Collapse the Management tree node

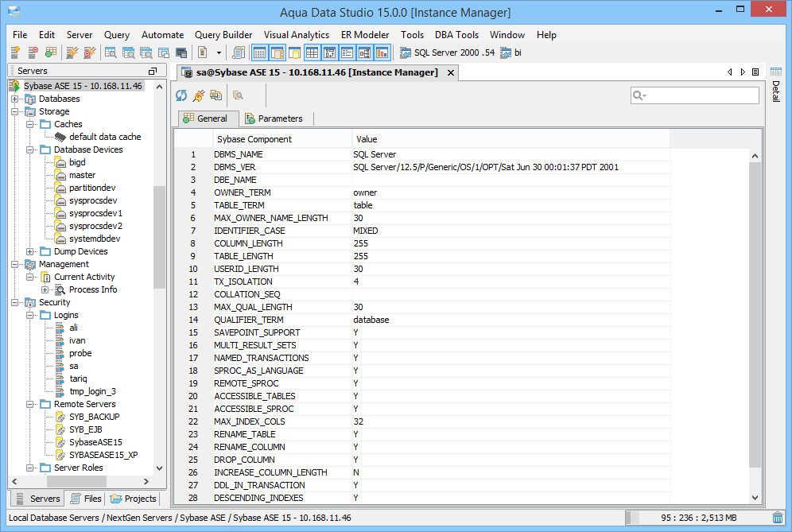click(15, 264)
